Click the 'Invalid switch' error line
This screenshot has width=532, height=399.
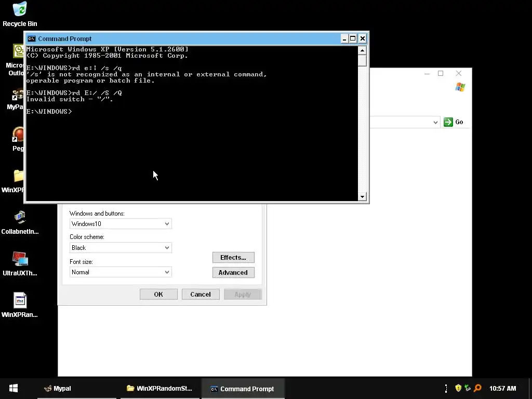click(70, 99)
